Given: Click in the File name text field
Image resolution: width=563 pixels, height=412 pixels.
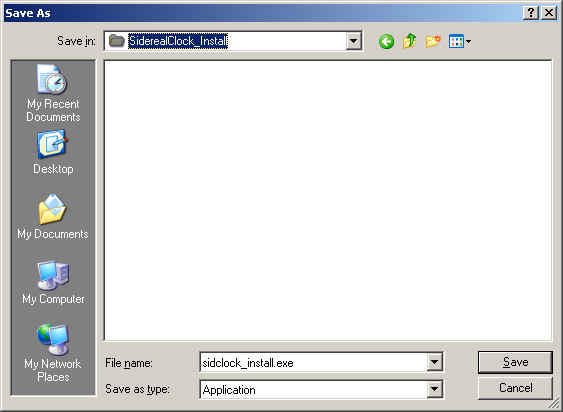Looking at the screenshot, I should click(313, 362).
